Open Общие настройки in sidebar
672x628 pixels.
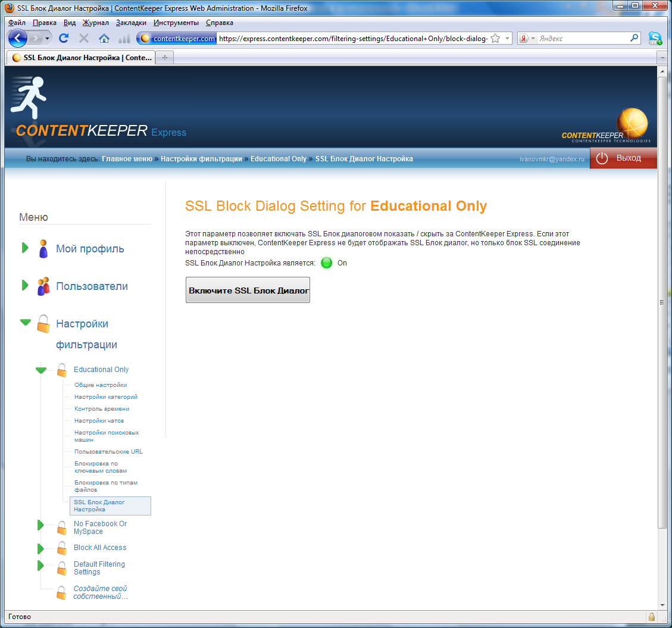point(101,385)
